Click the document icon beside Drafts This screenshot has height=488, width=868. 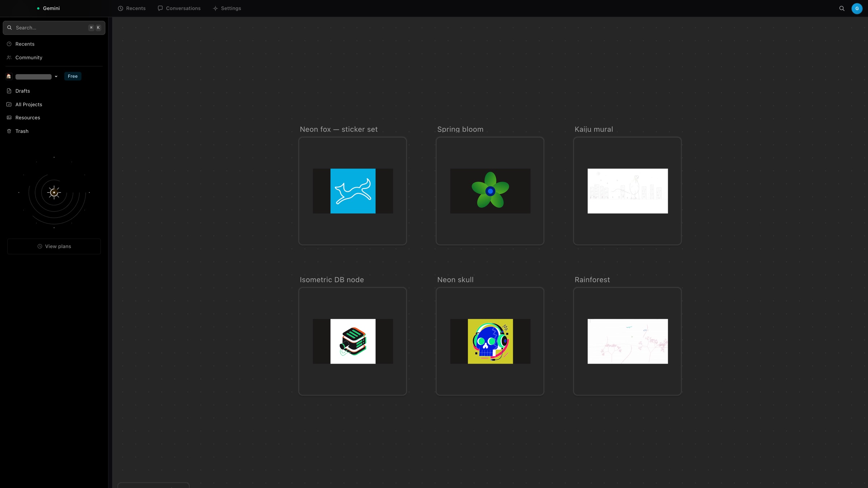(x=9, y=91)
